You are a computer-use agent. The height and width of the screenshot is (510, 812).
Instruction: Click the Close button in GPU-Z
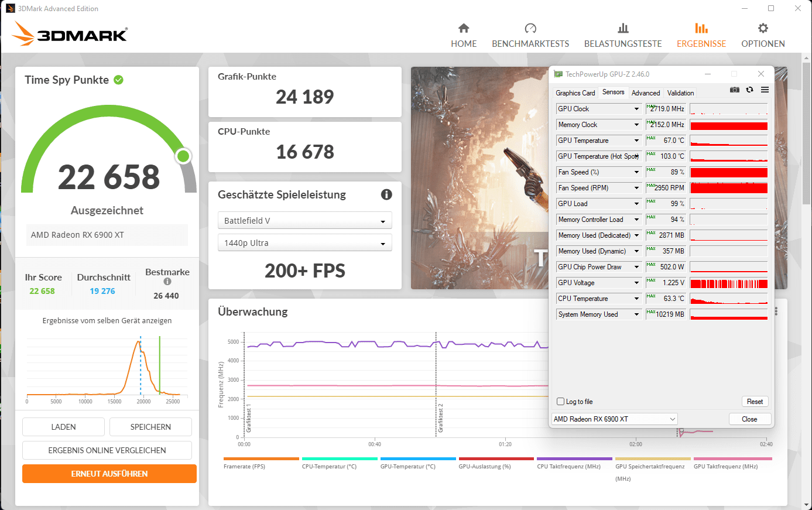(x=749, y=419)
